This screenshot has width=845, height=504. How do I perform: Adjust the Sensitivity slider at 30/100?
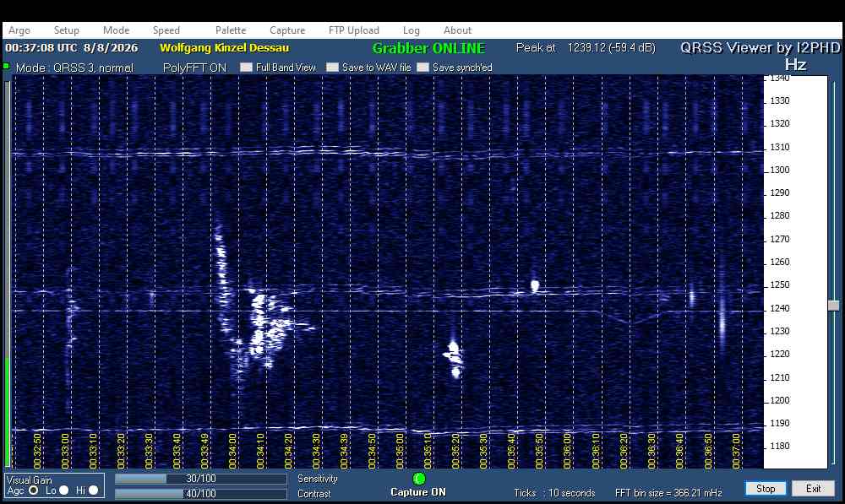(x=200, y=479)
